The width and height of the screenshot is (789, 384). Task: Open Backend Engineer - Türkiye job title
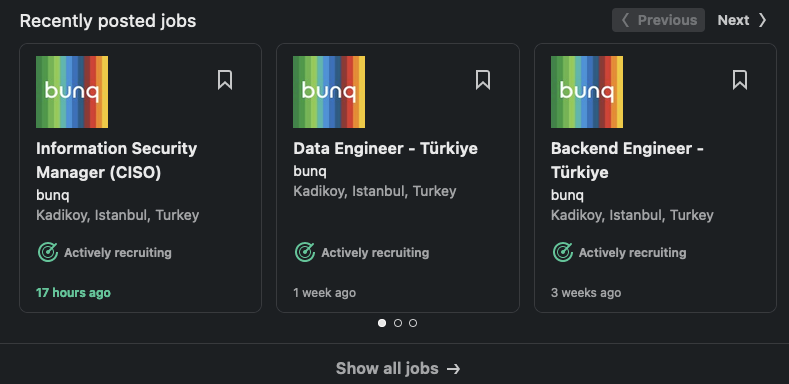point(627,161)
